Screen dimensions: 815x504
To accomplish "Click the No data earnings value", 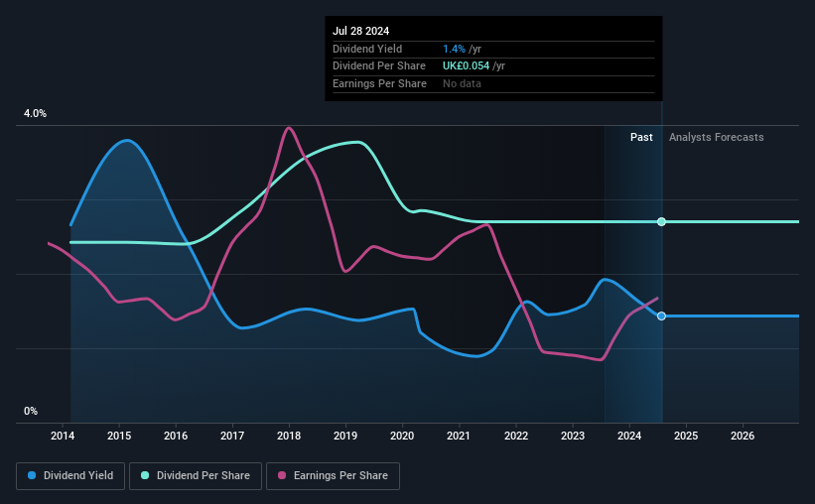I will (x=462, y=83).
